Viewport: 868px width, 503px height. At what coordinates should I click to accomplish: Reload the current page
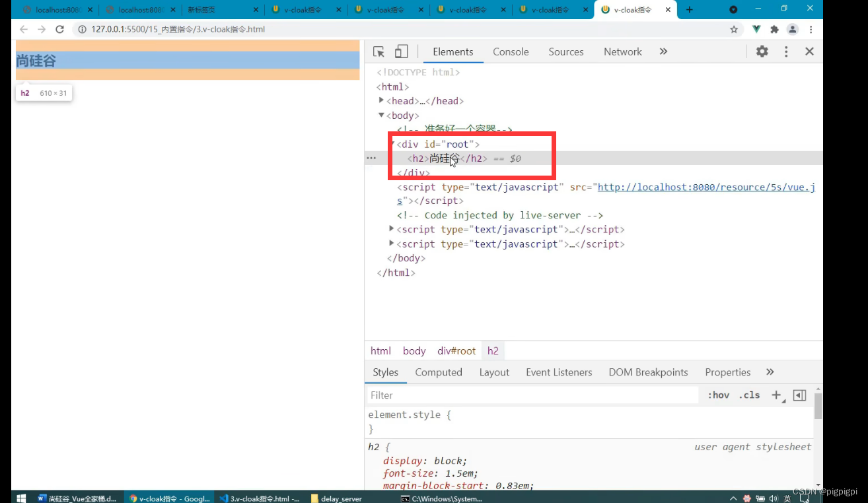(x=59, y=30)
